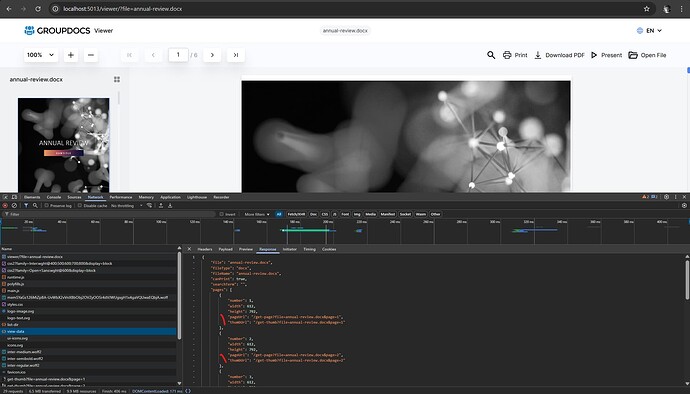Switch to the Performance tab
This screenshot has width=690, height=394.
(121, 197)
